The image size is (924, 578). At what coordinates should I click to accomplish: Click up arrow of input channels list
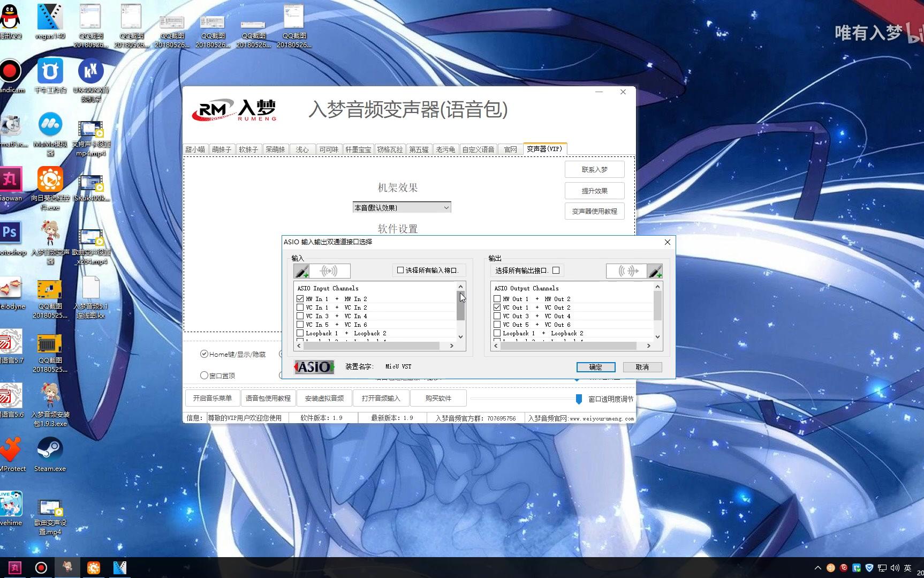460,286
